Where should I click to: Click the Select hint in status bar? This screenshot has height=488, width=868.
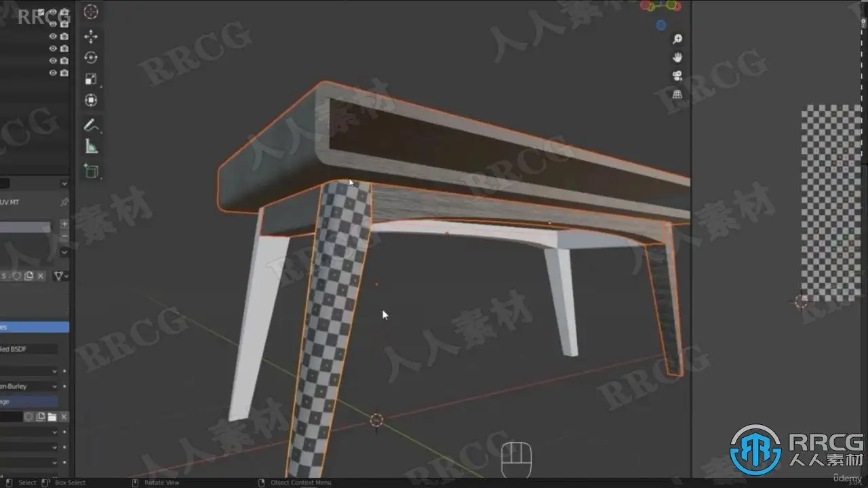(27, 483)
